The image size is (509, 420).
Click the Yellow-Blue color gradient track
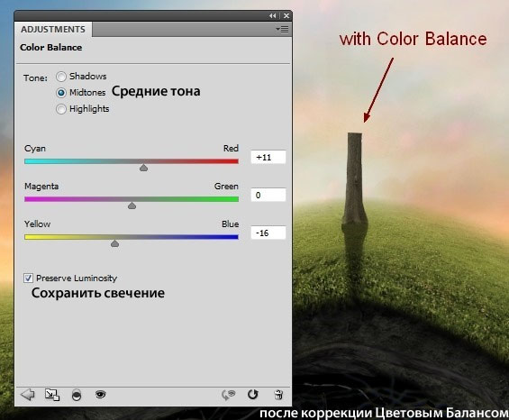pos(132,237)
